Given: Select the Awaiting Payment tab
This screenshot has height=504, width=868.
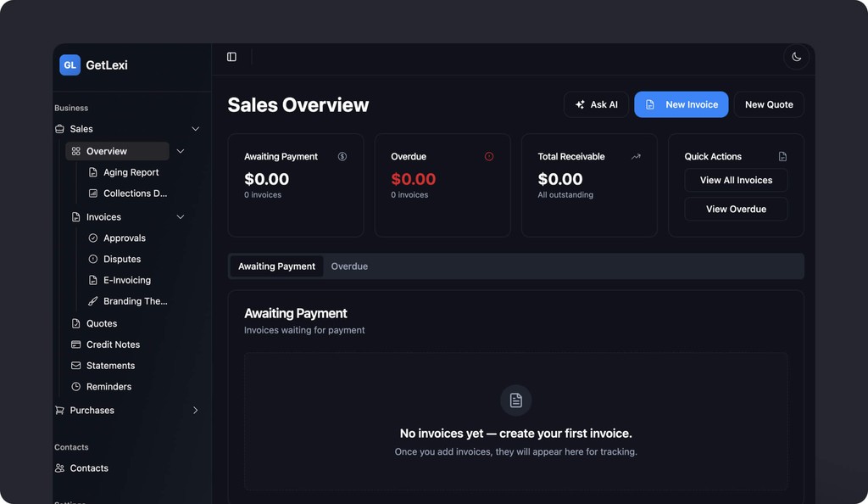Looking at the screenshot, I should coord(276,266).
